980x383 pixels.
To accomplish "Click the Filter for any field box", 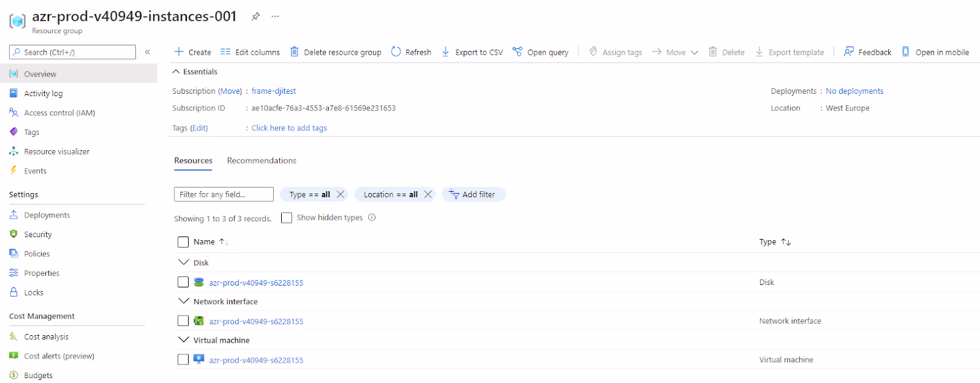I will pos(224,194).
